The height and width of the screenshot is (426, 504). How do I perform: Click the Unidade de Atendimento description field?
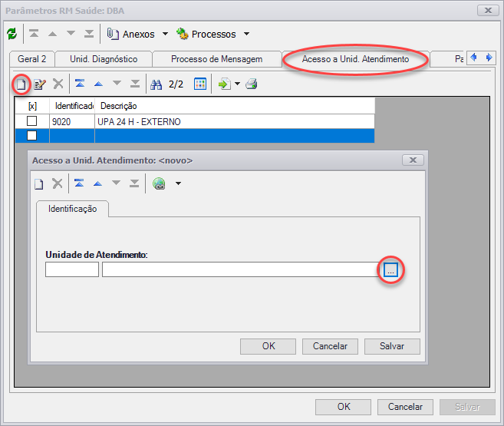pos(241,269)
